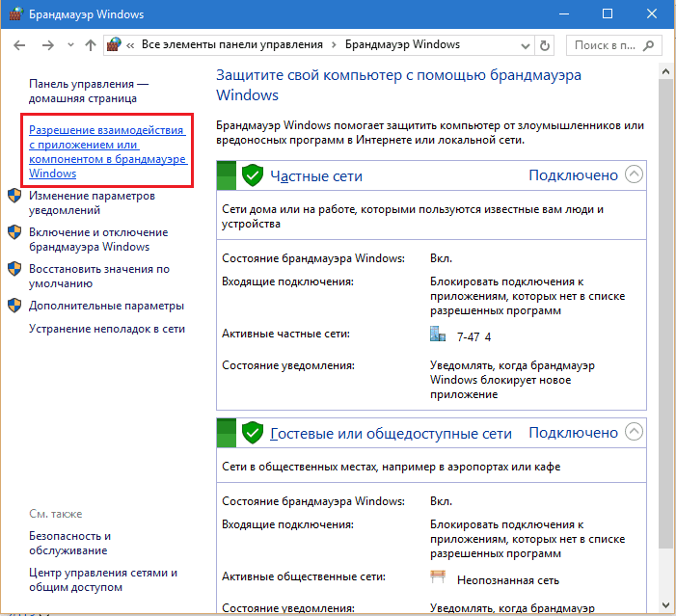Click the scrollbar down arrow
676x616 pixels.
click(665, 604)
